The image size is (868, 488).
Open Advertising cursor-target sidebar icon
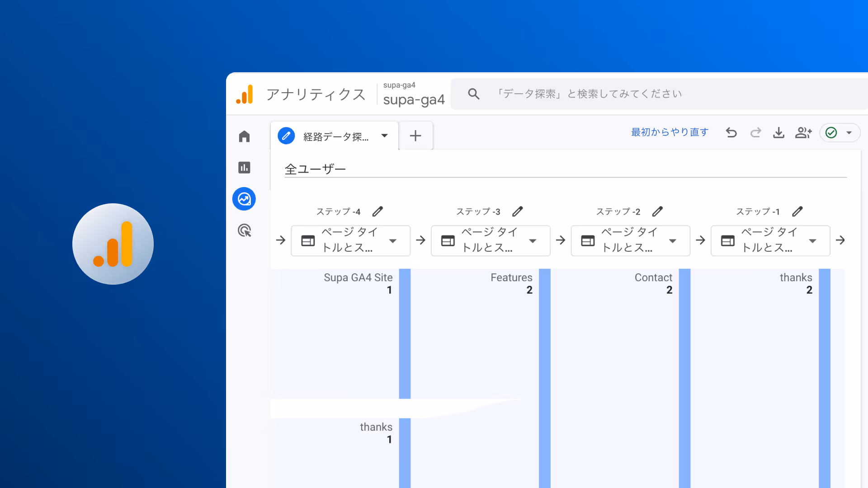click(244, 230)
